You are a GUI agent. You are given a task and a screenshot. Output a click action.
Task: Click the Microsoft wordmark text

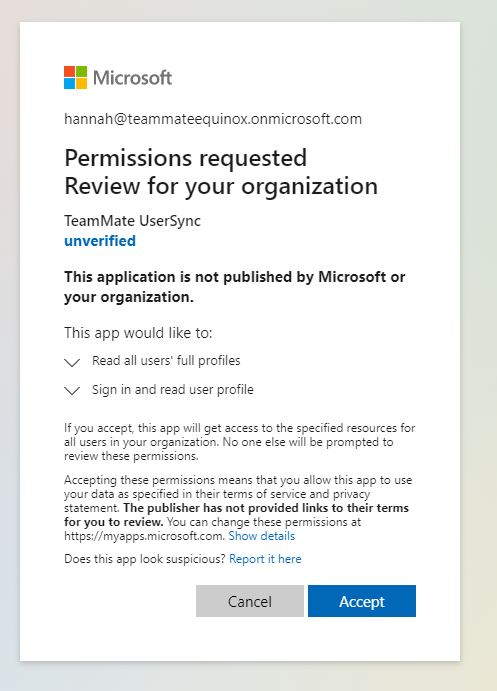click(132, 78)
